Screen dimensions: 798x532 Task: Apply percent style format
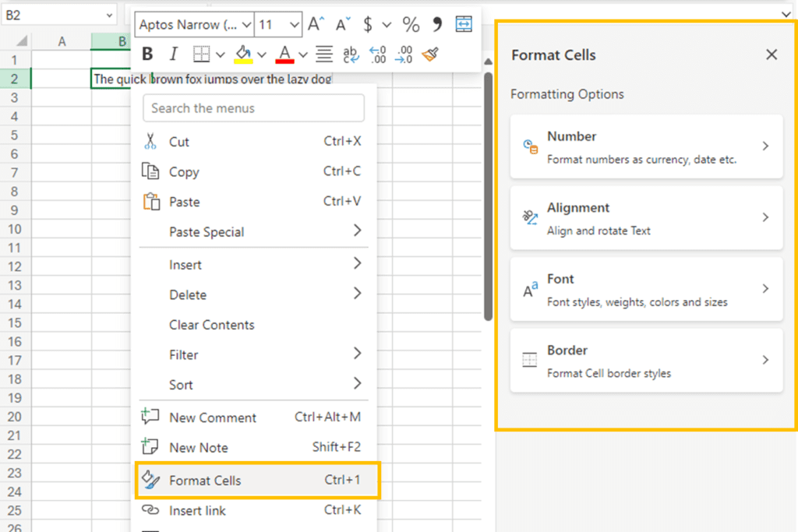[411, 24]
